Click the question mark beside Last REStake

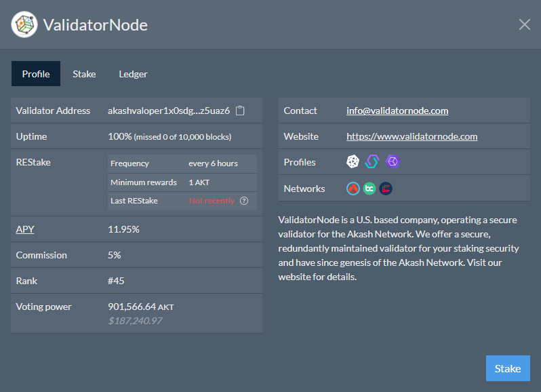(244, 201)
